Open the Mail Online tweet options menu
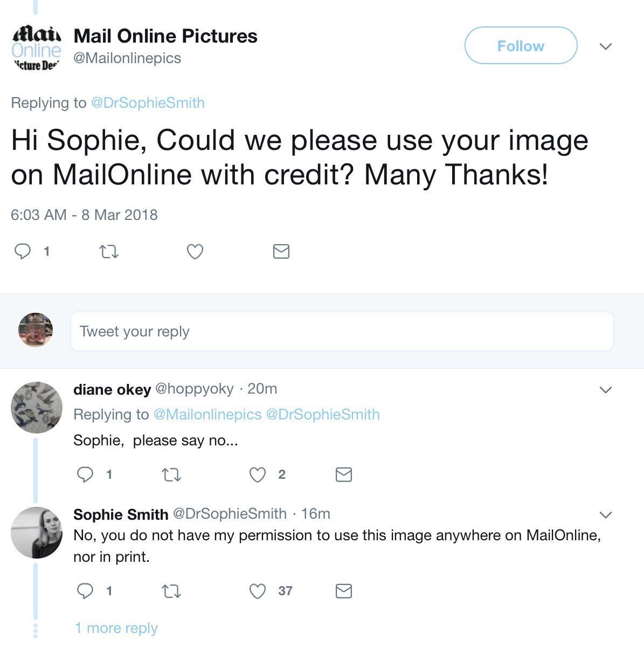The width and height of the screenshot is (644, 647). tap(606, 46)
